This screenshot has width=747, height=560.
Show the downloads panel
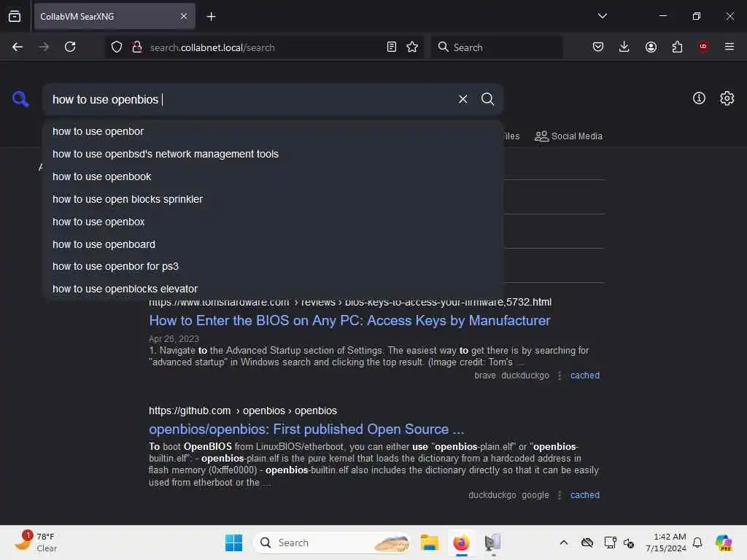624,47
